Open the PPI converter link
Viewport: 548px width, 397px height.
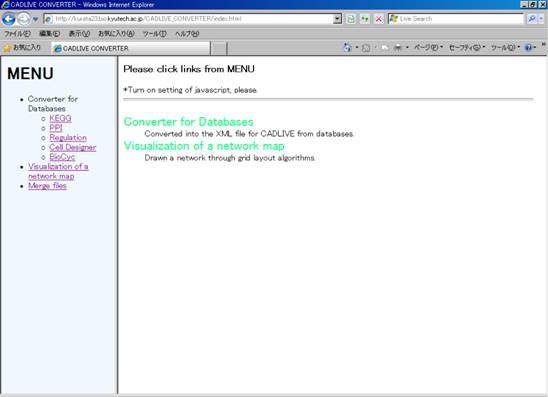coord(56,128)
